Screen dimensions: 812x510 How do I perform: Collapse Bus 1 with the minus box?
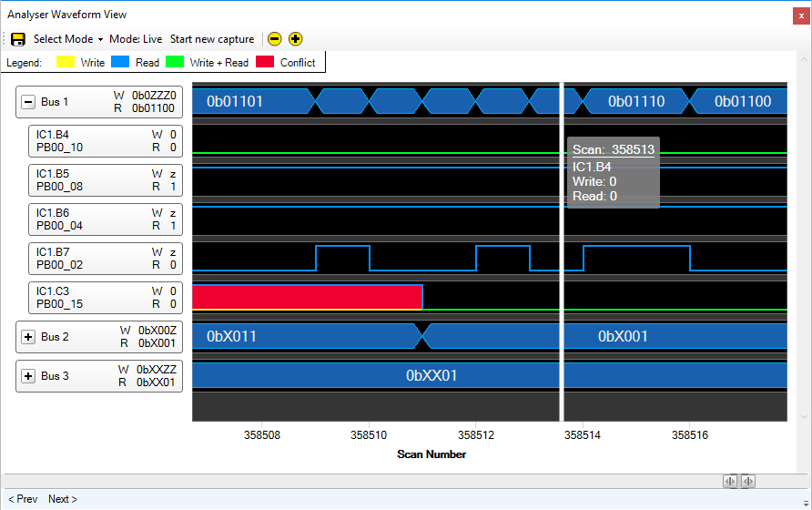28,102
